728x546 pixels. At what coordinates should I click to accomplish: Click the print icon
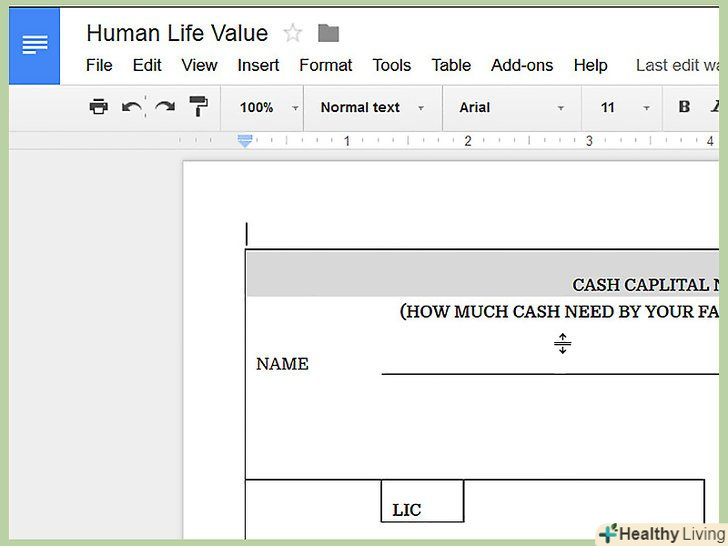(x=98, y=107)
